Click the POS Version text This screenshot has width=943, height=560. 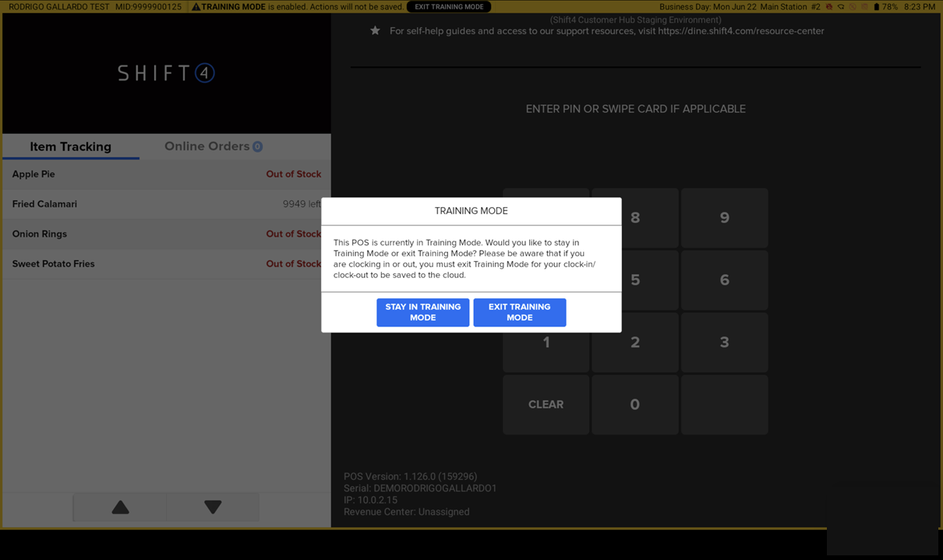pos(410,477)
